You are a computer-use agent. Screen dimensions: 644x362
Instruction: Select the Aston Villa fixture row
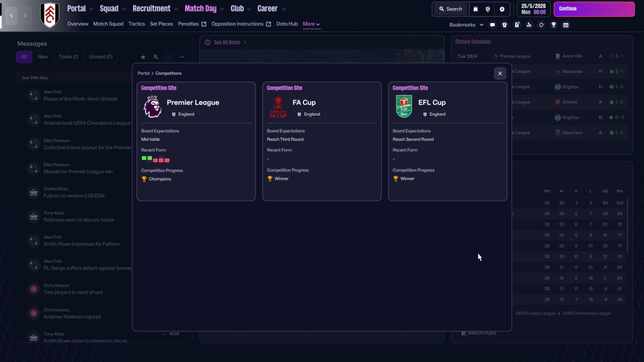[542, 56]
